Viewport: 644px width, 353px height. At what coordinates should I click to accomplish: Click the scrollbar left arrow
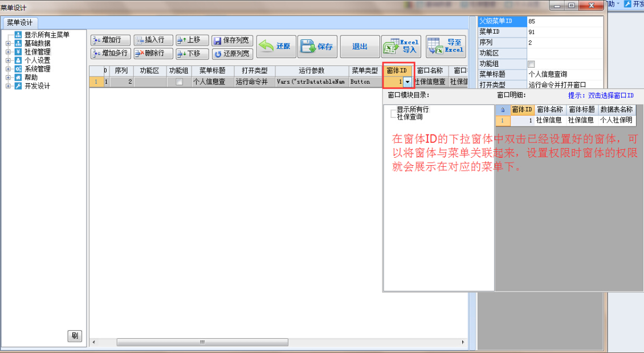pyautogui.click(x=94, y=342)
